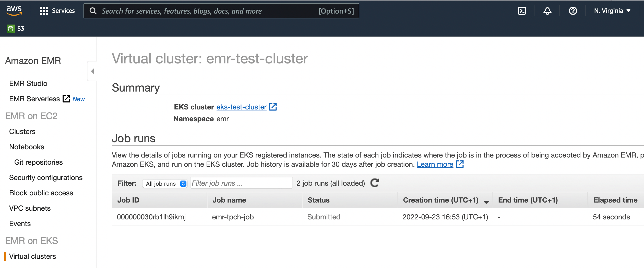
Task: Click external-link icon beside Learn more
Action: click(x=460, y=164)
